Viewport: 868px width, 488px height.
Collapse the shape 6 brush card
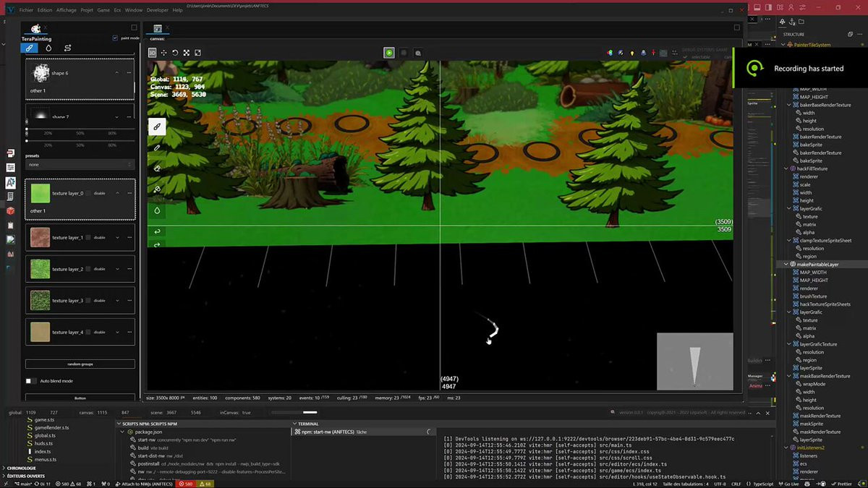click(117, 73)
